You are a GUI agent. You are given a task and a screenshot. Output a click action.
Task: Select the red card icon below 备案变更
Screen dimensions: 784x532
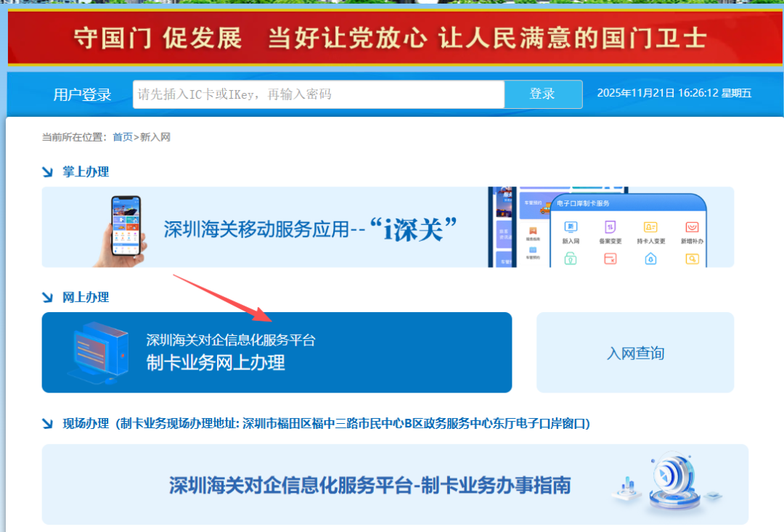(611, 259)
